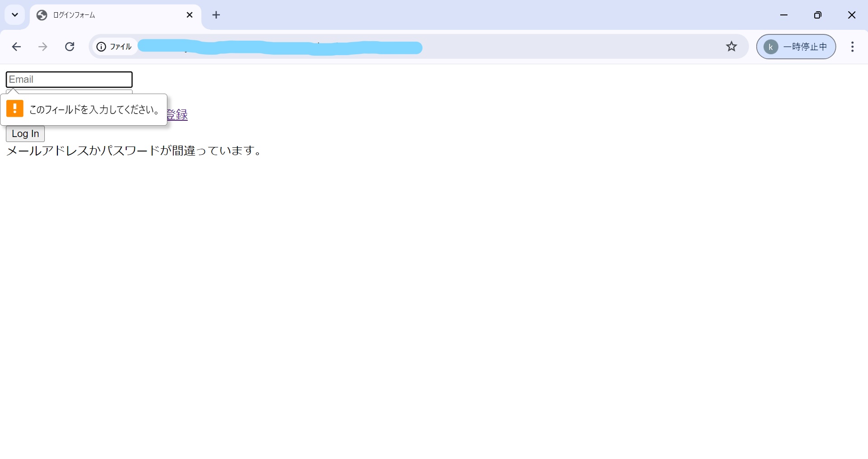Click the 一時停止中 profile button
Screen dimensions: 868x459
pos(796,47)
